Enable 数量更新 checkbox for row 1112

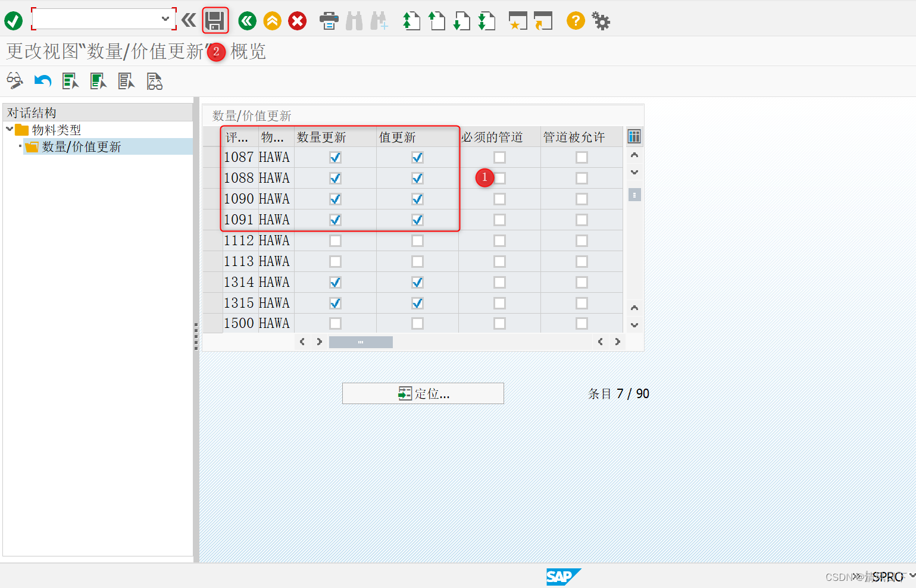pyautogui.click(x=335, y=240)
